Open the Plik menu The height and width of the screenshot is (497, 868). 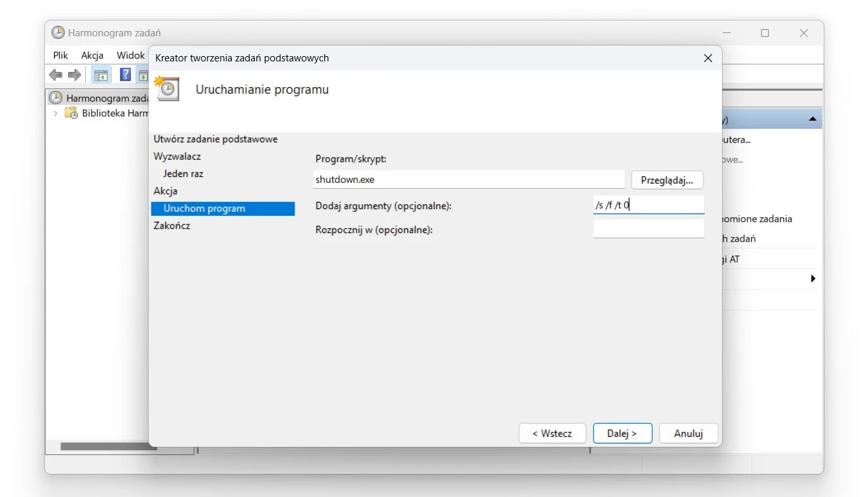click(x=61, y=55)
